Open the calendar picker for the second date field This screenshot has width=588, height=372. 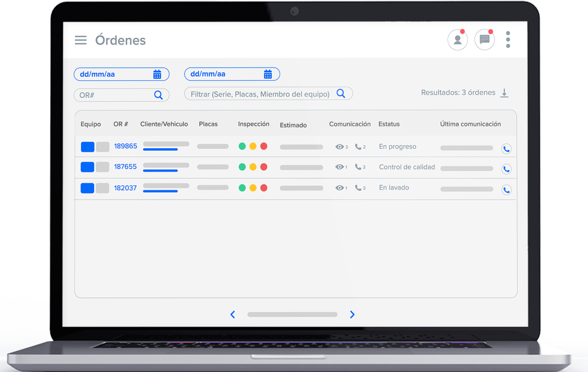268,74
